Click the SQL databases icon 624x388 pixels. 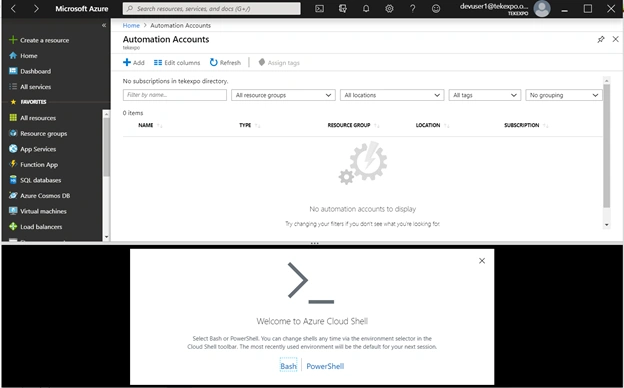(13, 179)
